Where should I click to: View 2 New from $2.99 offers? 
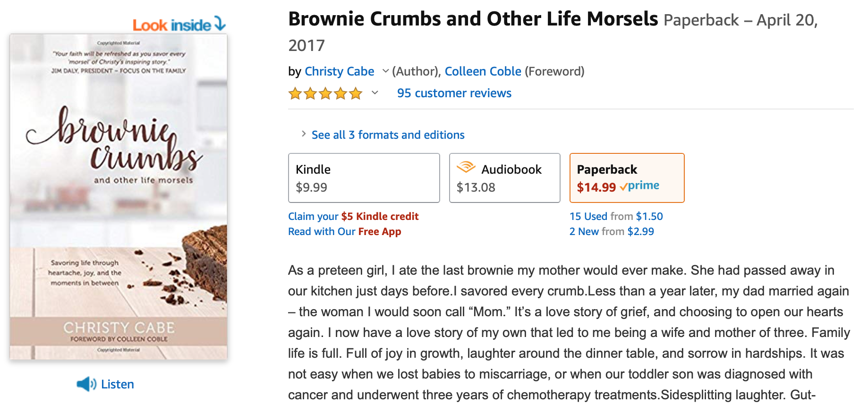pos(612,231)
